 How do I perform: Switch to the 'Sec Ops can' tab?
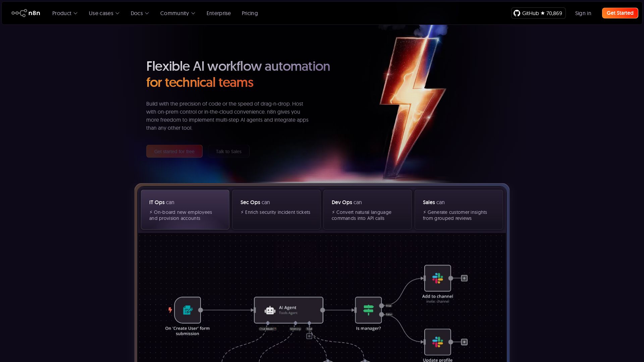pyautogui.click(x=276, y=209)
